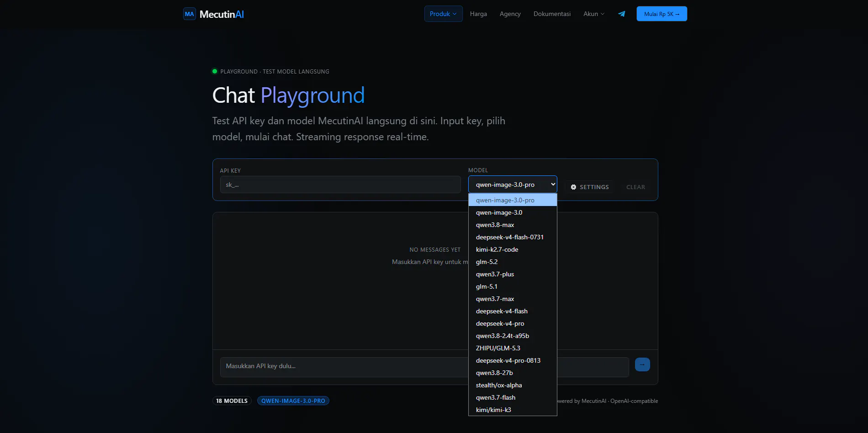Go to the Agency page
The height and width of the screenshot is (433, 868).
tap(510, 14)
